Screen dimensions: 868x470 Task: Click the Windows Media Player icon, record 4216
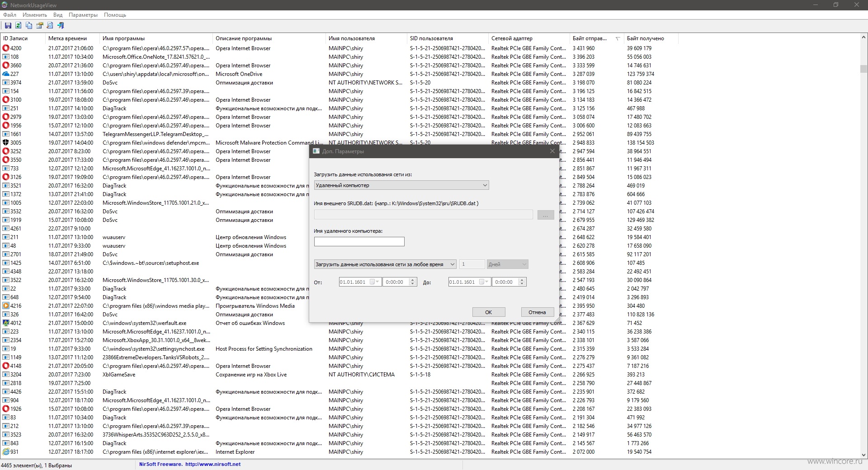pyautogui.click(x=6, y=305)
